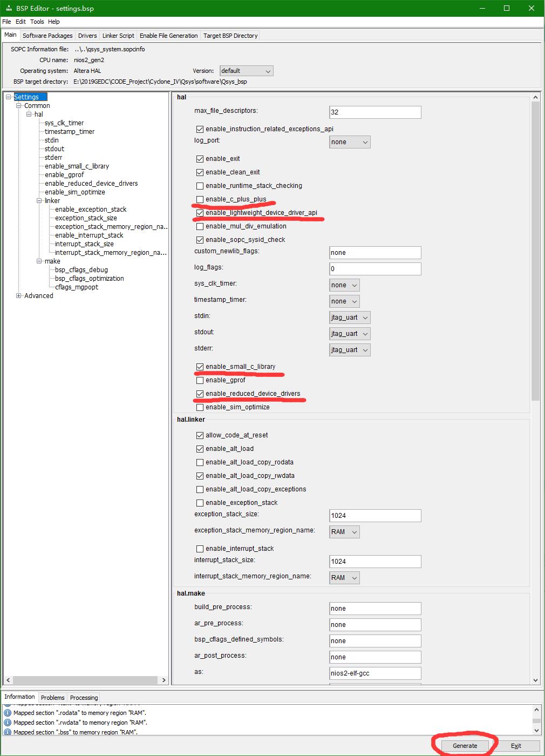This screenshot has width=545, height=756.
Task: Open interrupt_stack_memory_region_name RAM dropdown
Action: click(x=344, y=578)
